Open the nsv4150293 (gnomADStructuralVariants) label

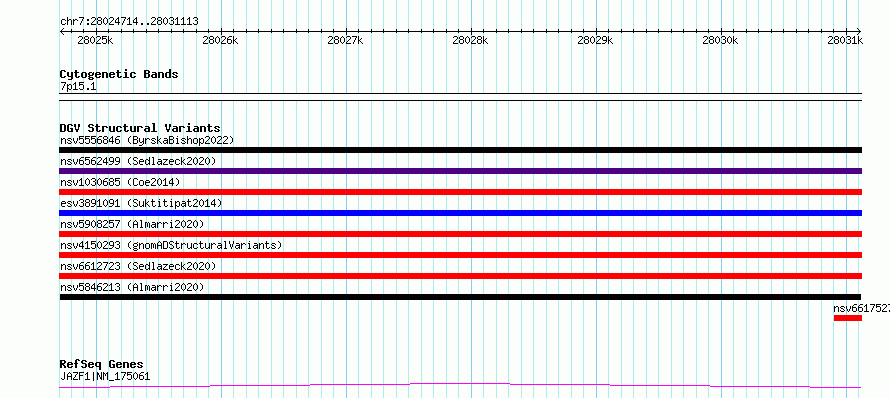pyautogui.click(x=171, y=245)
